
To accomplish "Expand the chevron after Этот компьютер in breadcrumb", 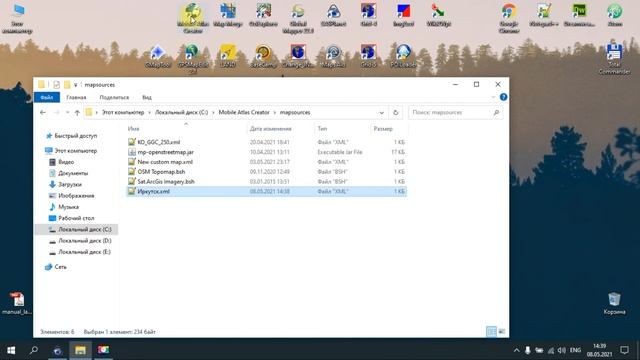I will (x=149, y=112).
